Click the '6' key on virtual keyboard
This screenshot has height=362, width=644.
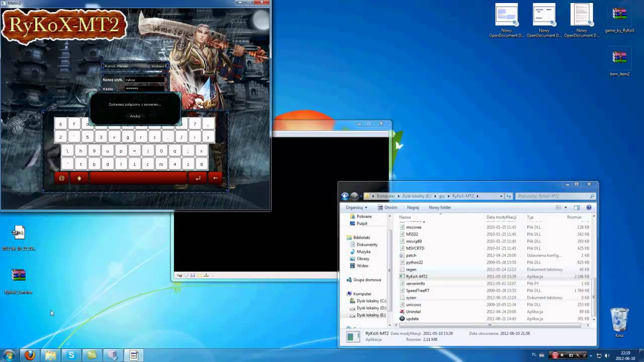(60, 124)
